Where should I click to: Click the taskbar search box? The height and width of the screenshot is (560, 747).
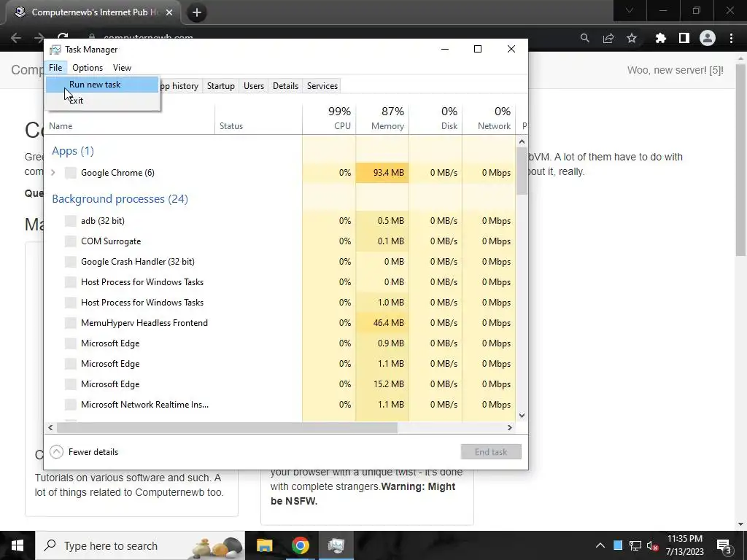click(x=140, y=545)
